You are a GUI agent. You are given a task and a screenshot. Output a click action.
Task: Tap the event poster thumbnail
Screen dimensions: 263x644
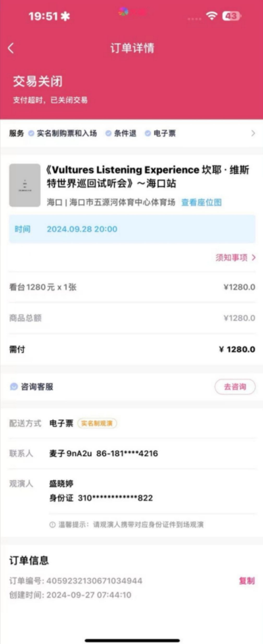point(25,185)
